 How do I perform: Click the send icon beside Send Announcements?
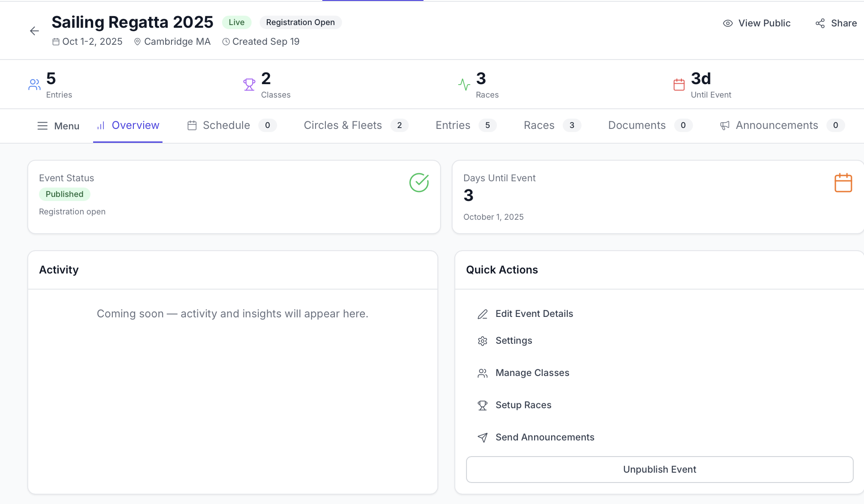(482, 437)
